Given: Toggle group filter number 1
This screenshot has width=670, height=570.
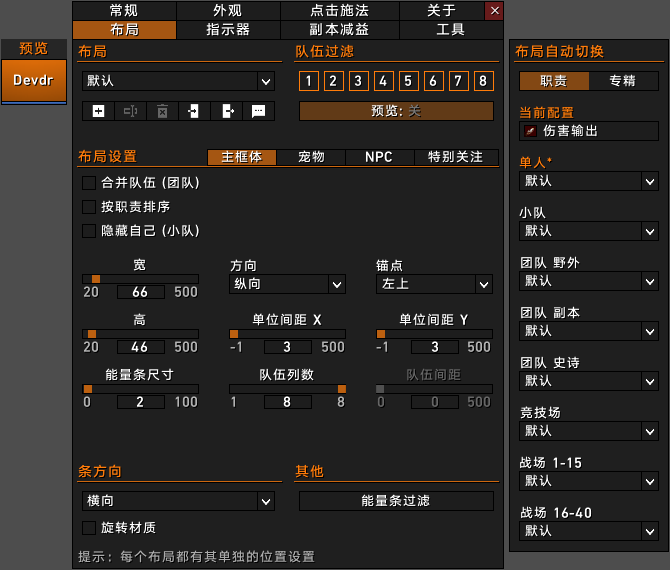Looking at the screenshot, I should tap(309, 81).
